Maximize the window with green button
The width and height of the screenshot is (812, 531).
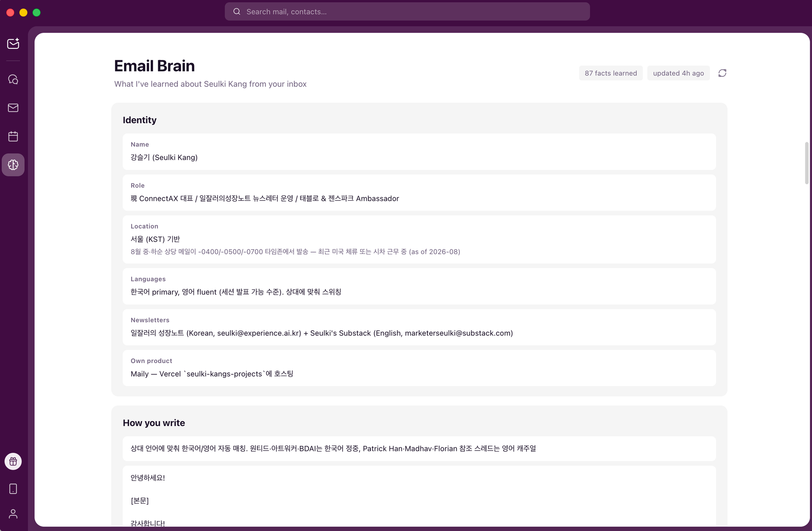[36, 12]
